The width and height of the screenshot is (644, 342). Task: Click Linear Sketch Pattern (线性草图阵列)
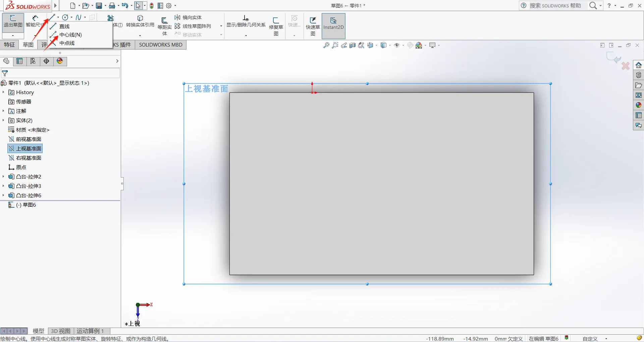[193, 26]
